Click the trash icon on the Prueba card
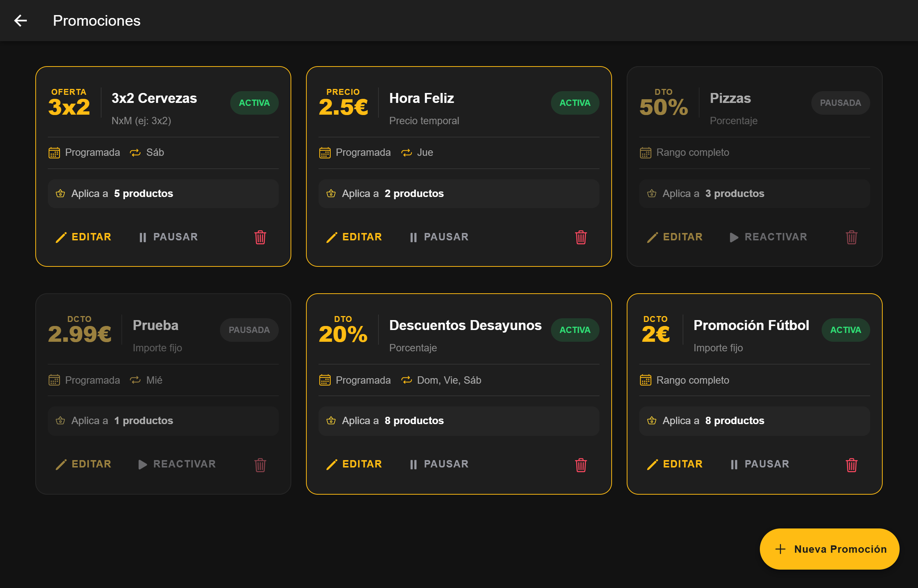The width and height of the screenshot is (918, 588). pos(260,464)
